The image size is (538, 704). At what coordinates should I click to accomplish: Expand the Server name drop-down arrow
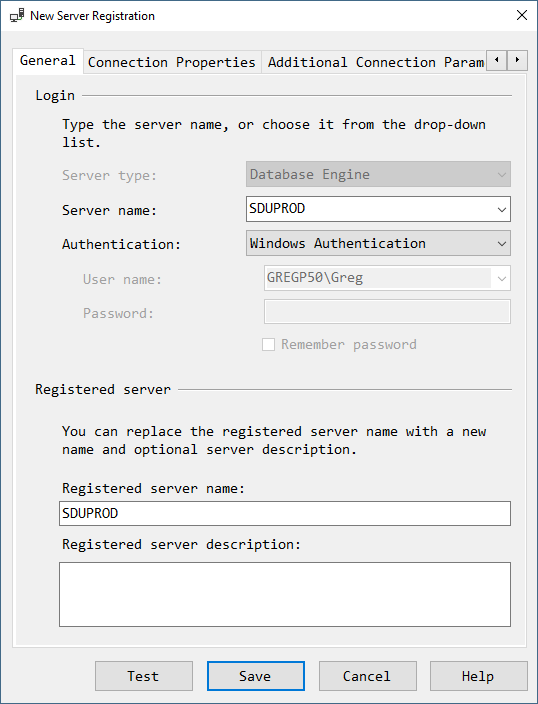click(502, 209)
